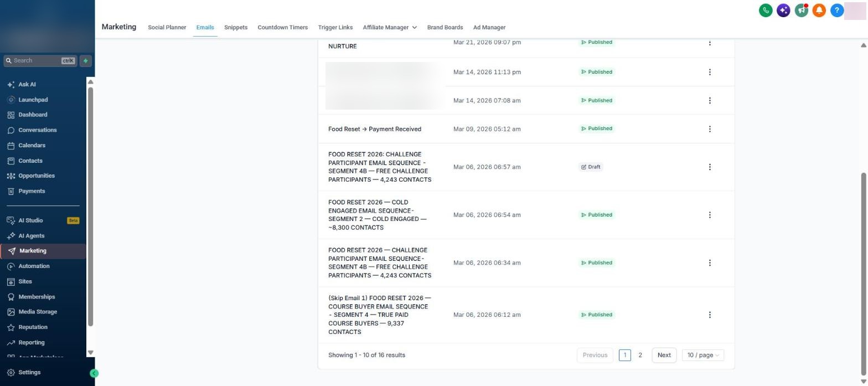Screen dimensions: 868x386
Task: Open Food Reset → Payment Received email
Action: click(375, 129)
